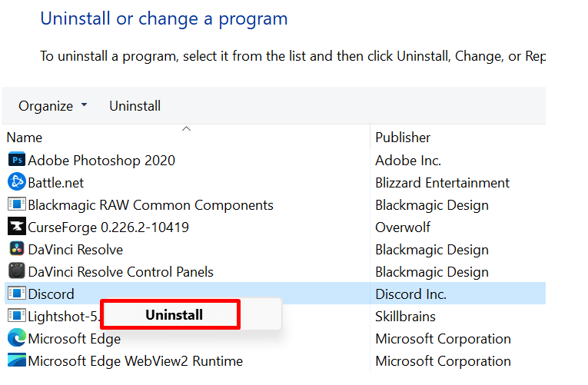Click the Blizzard Entertainment publisher cell
This screenshot has height=385, width=588.
pos(442,183)
